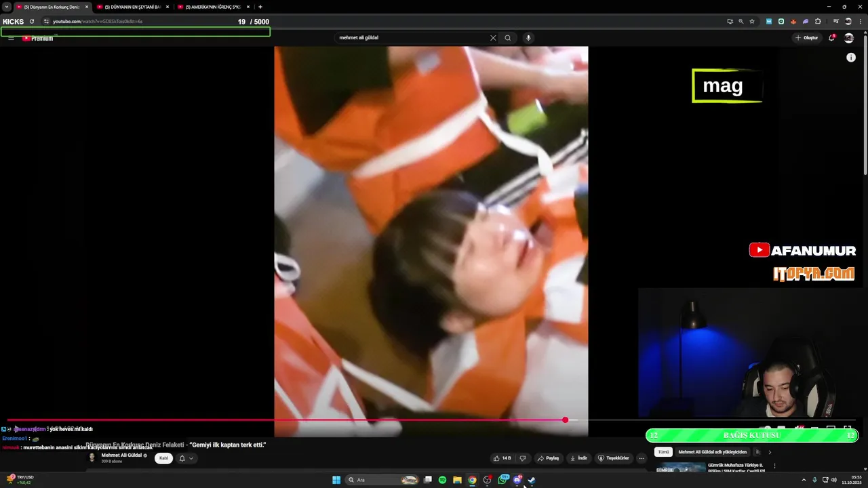Viewport: 868px width, 488px height.
Task: Open Chrome from taskbar
Action: tap(472, 480)
